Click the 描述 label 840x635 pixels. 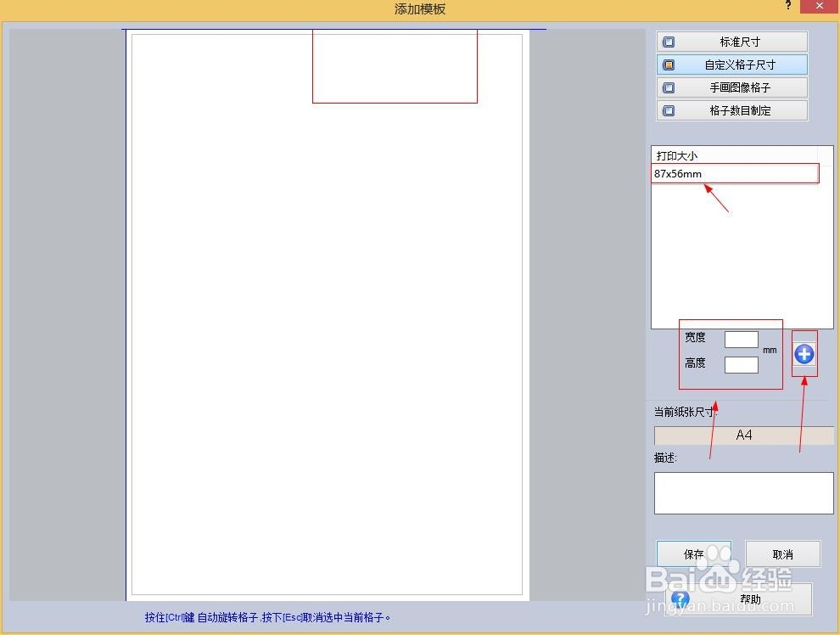[x=665, y=458]
